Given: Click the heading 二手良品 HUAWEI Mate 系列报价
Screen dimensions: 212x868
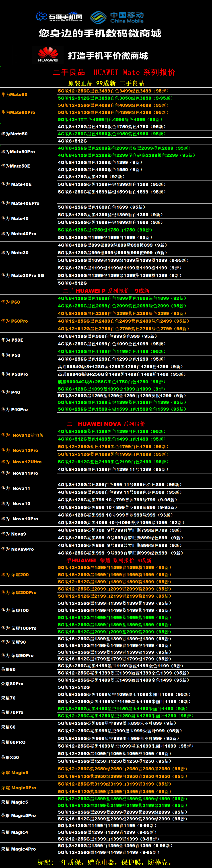Looking at the screenshot, I should 114,72.
